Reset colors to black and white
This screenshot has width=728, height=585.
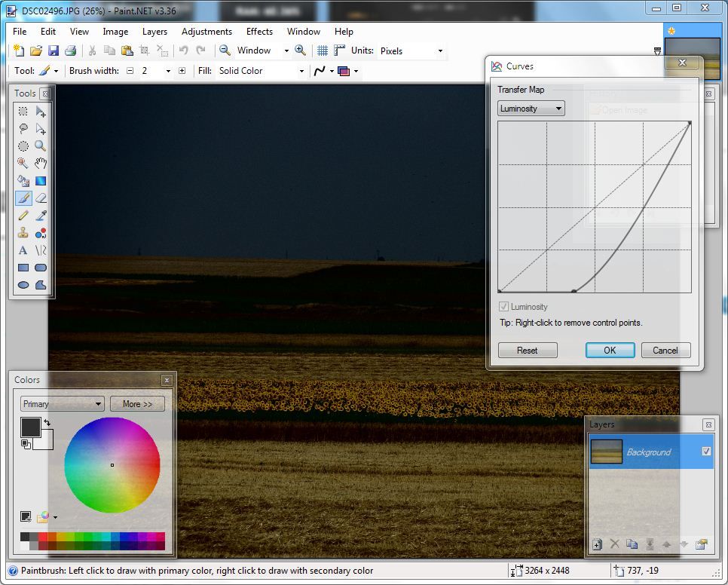pos(26,444)
